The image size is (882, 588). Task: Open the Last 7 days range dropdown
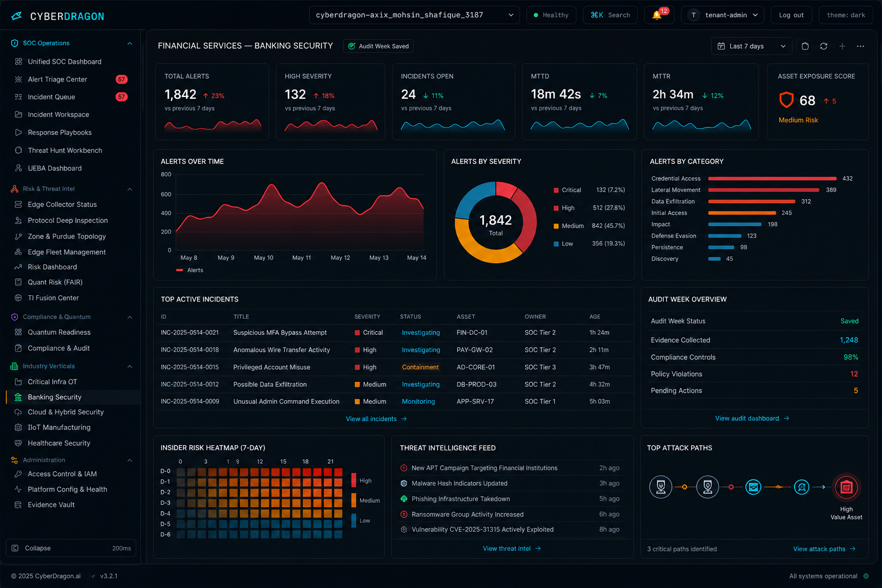coord(752,46)
